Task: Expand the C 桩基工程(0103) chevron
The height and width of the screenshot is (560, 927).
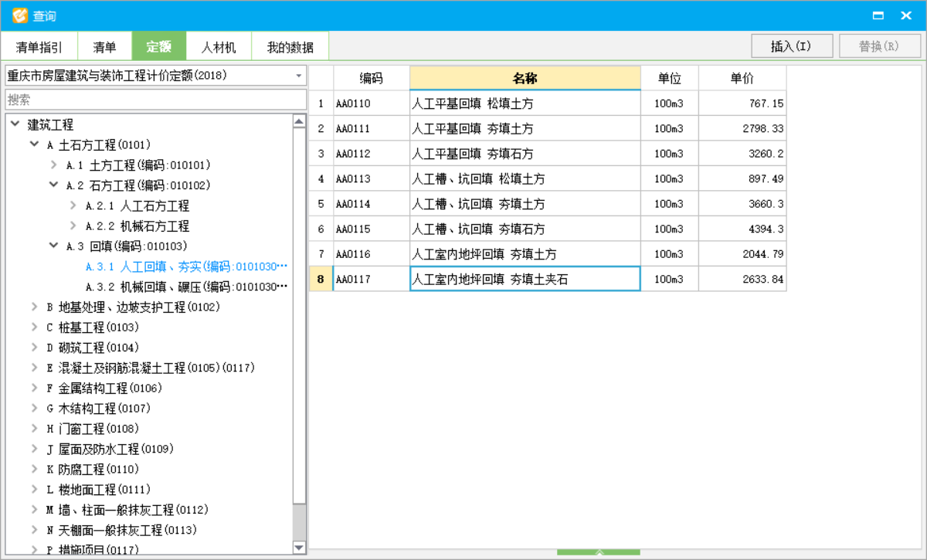Action: 34,327
